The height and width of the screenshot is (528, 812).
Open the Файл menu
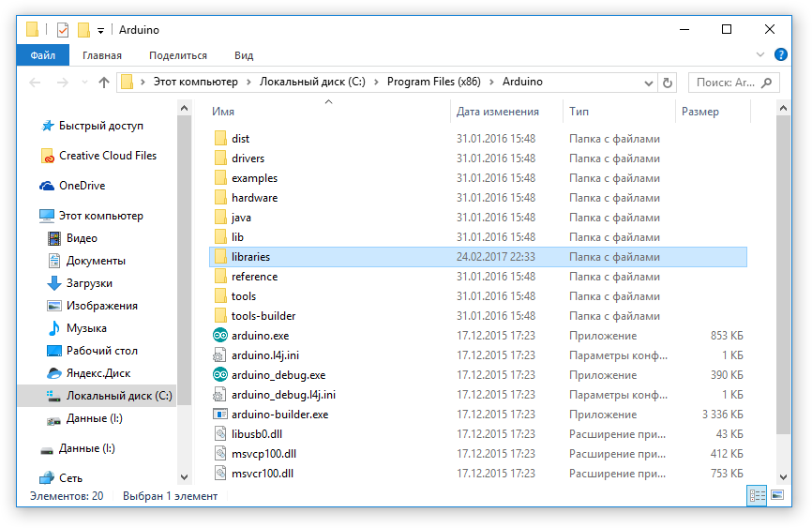pos(42,55)
